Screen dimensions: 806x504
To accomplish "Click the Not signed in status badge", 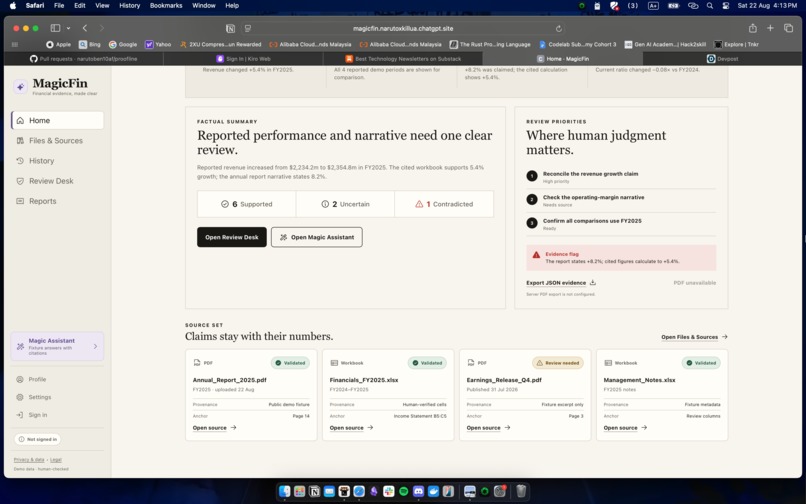I will [38, 439].
